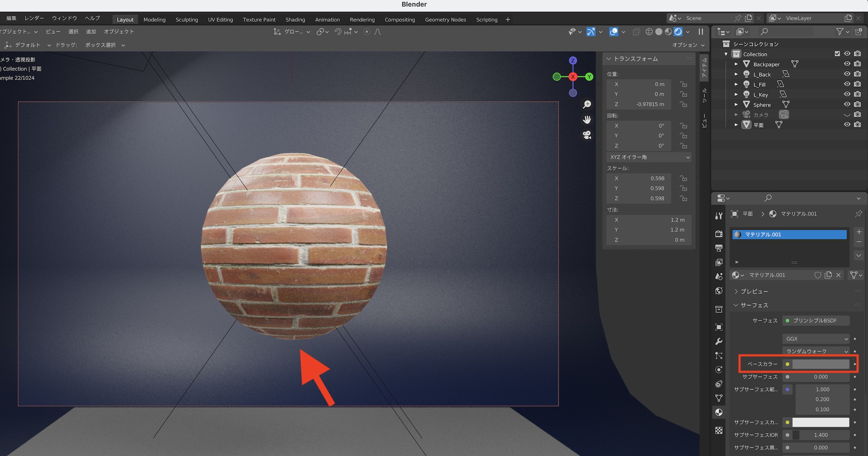Click the hand pan view icon
Image resolution: width=868 pixels, height=456 pixels.
click(x=587, y=120)
